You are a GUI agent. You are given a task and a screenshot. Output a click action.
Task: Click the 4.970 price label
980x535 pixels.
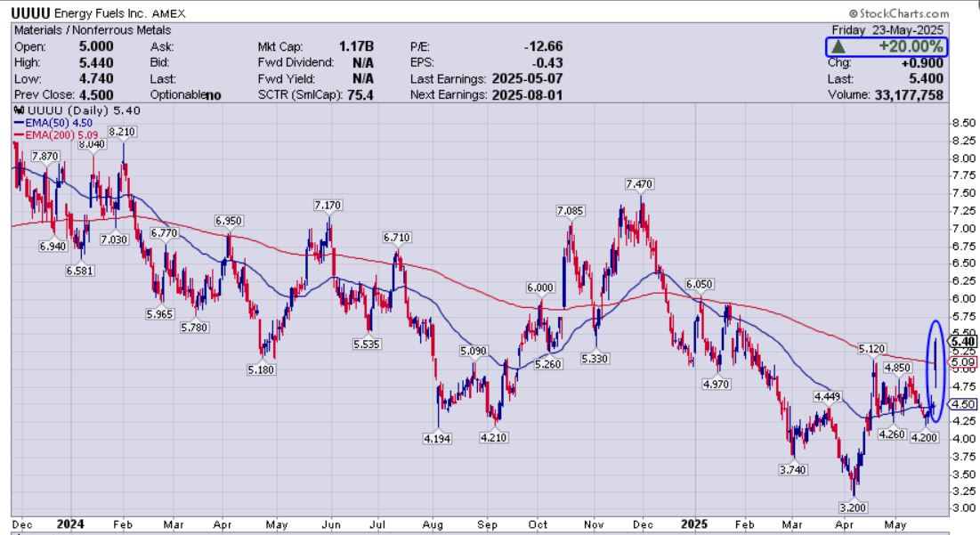pos(716,384)
